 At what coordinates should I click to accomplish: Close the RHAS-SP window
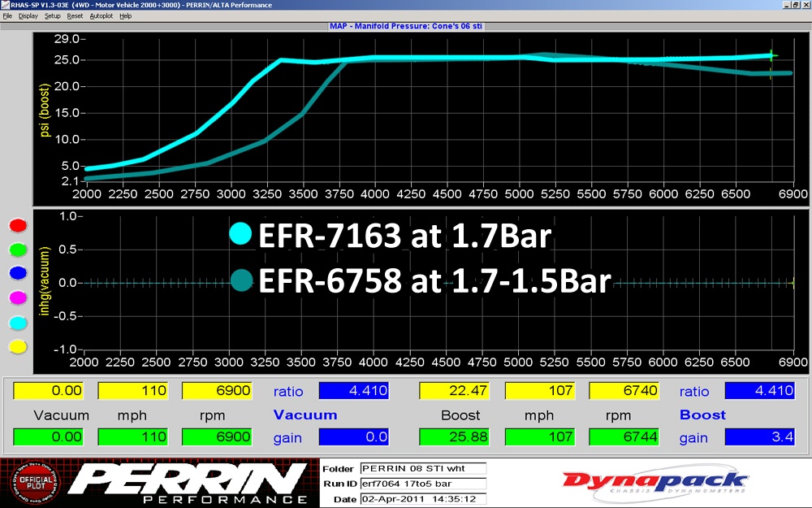coord(806,5)
